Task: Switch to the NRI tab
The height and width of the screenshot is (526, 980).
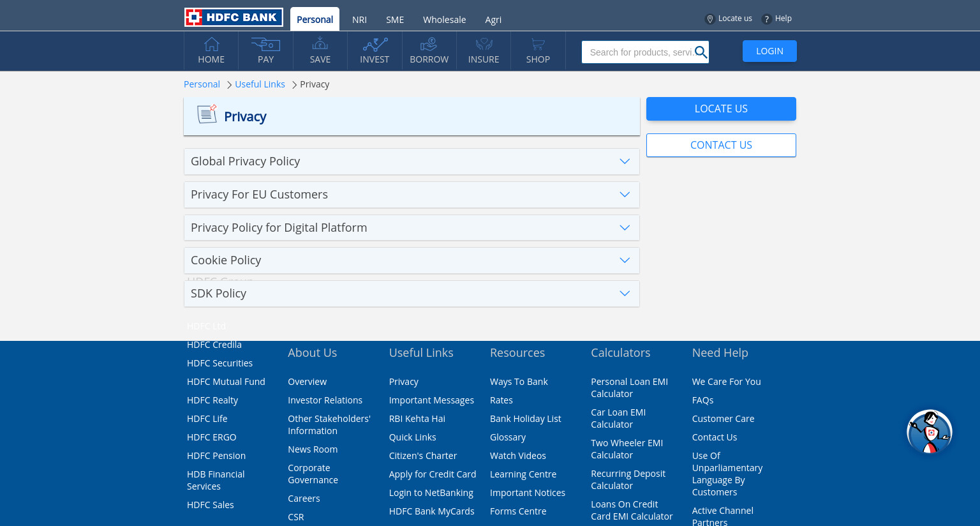Action: pyautogui.click(x=359, y=20)
